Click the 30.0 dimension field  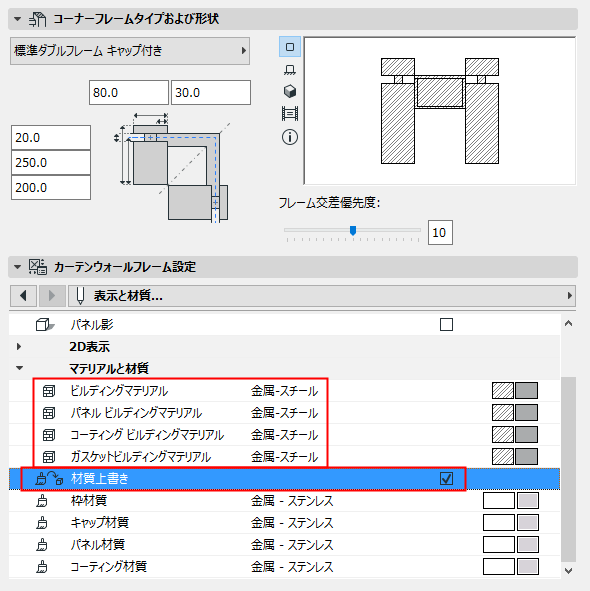211,92
